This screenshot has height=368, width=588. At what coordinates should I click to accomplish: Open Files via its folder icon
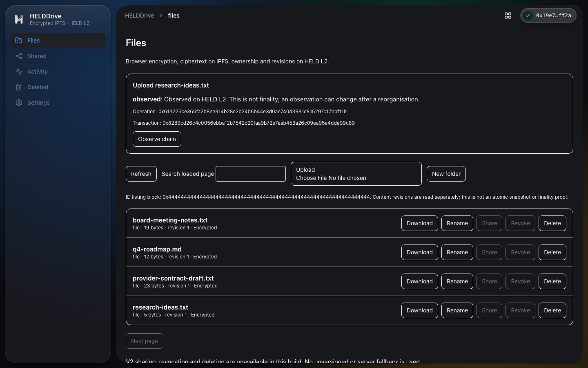(19, 40)
